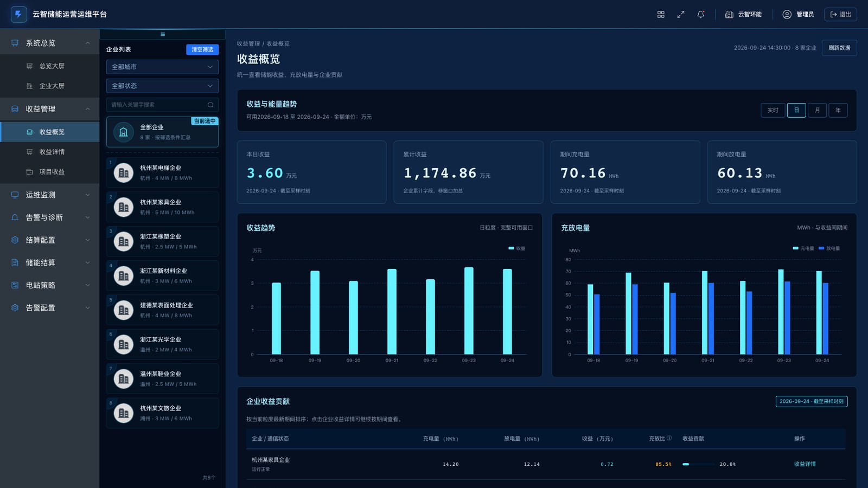
Task: Open notifications bell icon
Action: pos(701,15)
